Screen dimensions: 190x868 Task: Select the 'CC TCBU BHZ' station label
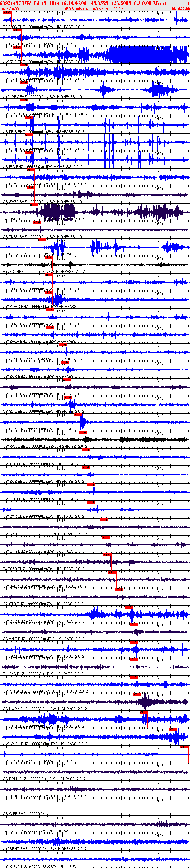click(15, 797)
